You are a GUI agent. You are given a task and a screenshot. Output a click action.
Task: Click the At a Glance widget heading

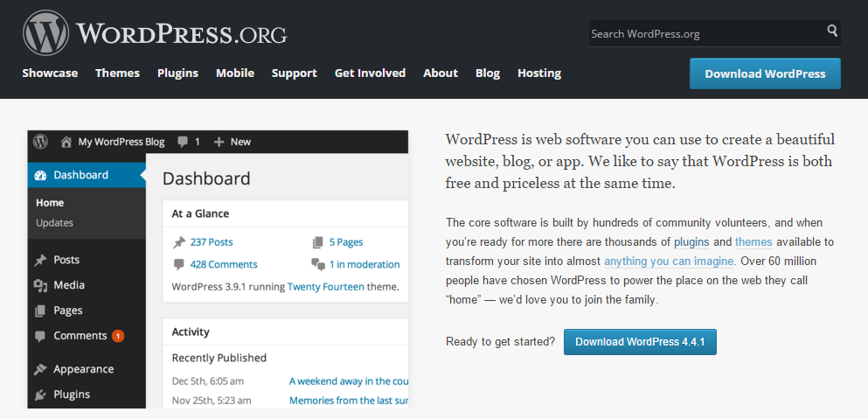pos(200,213)
